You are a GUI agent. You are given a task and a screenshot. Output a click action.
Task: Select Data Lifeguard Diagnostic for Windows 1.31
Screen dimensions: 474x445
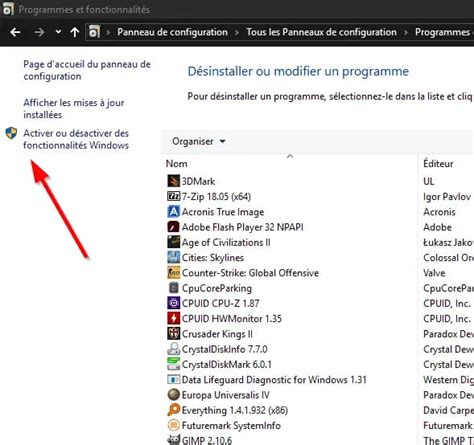pyautogui.click(x=274, y=380)
